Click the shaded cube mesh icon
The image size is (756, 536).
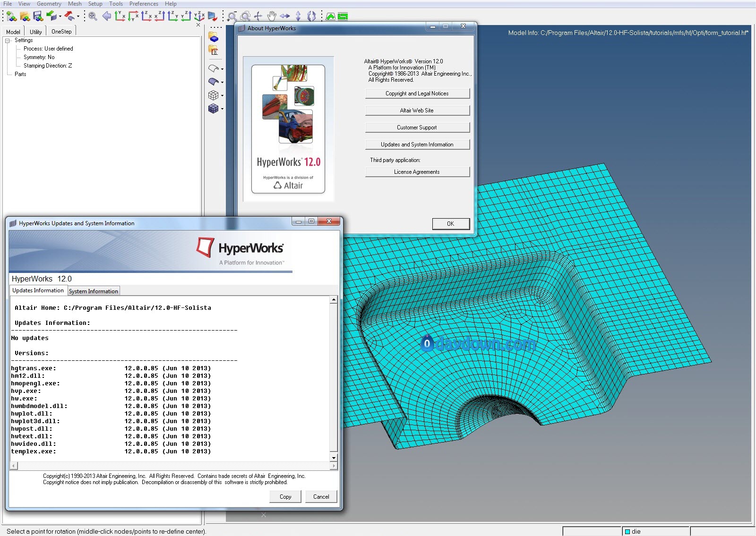click(214, 108)
